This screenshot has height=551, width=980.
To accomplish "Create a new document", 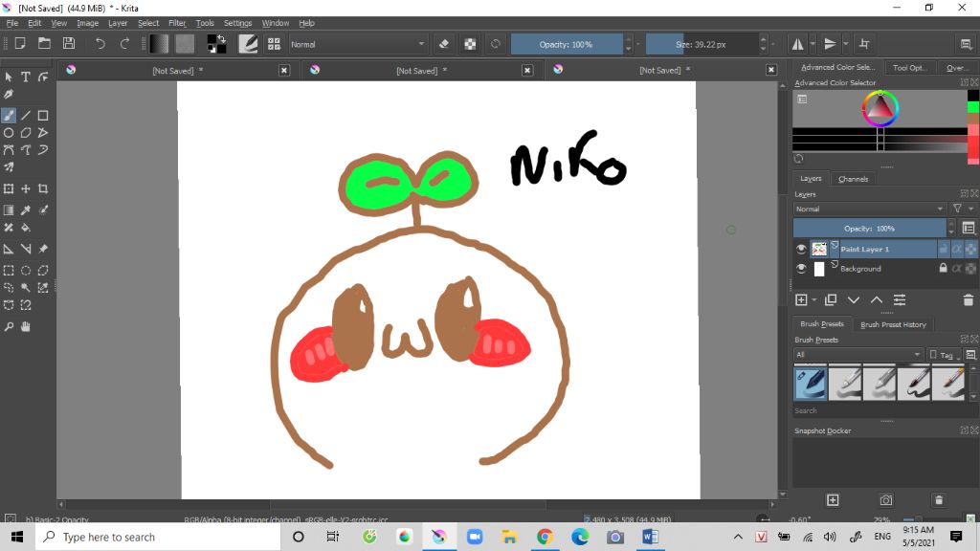I will tap(20, 44).
